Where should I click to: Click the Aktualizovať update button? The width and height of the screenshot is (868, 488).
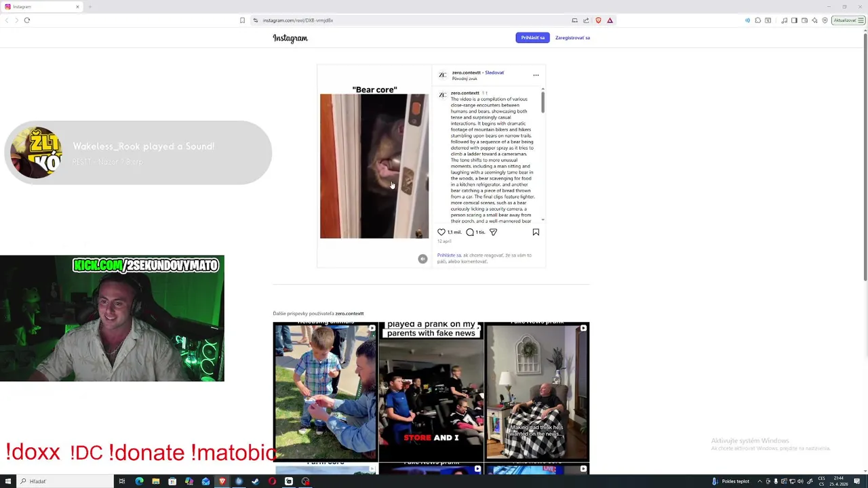(848, 20)
